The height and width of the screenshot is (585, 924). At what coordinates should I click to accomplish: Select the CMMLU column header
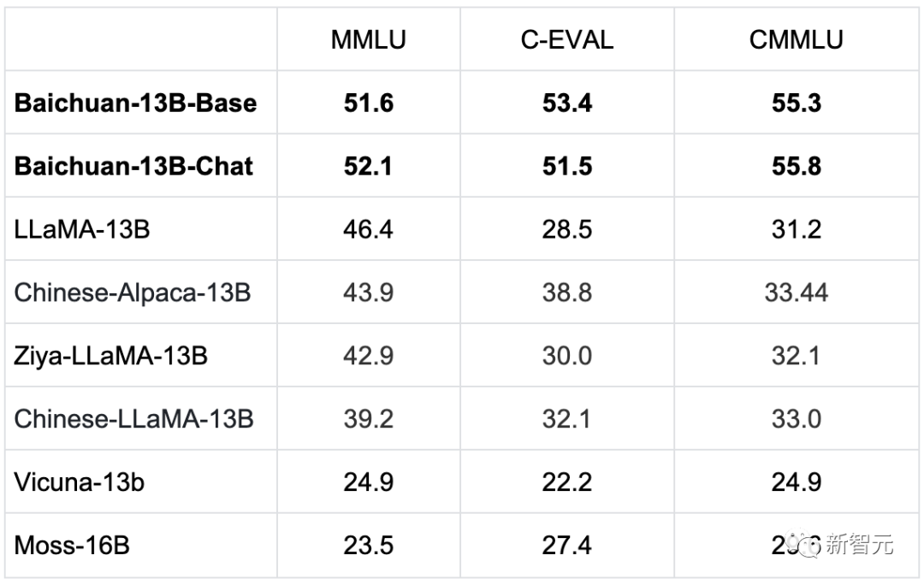[796, 40]
